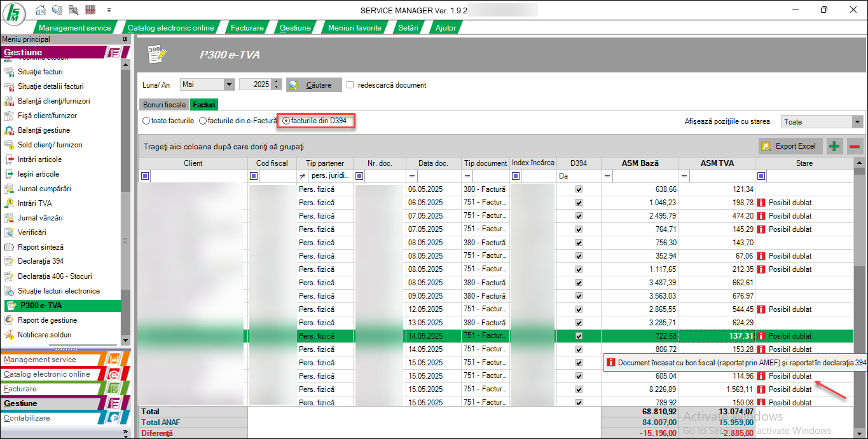
Task: Expand the Afișează pozițiile cu starea dropdown
Action: tap(857, 122)
